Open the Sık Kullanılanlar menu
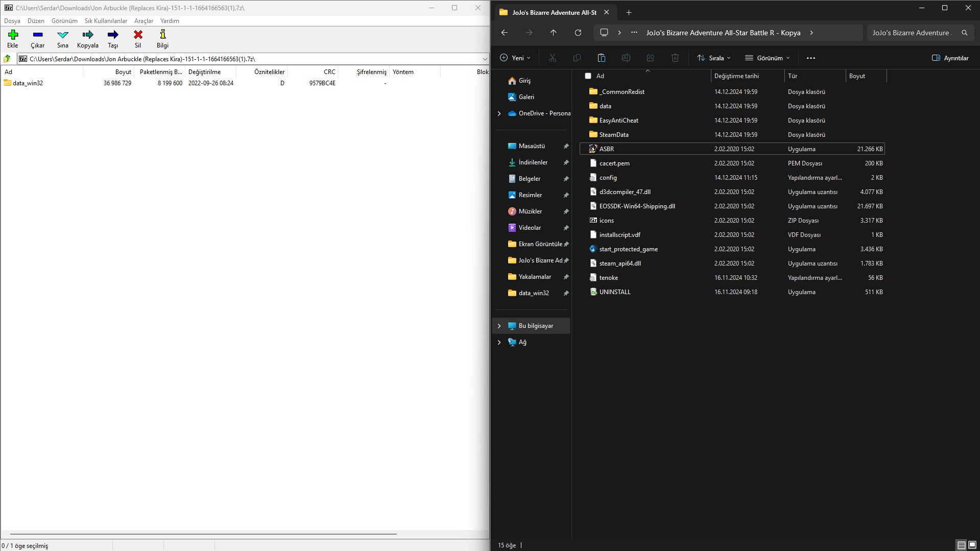The height and width of the screenshot is (551, 980). [x=106, y=21]
